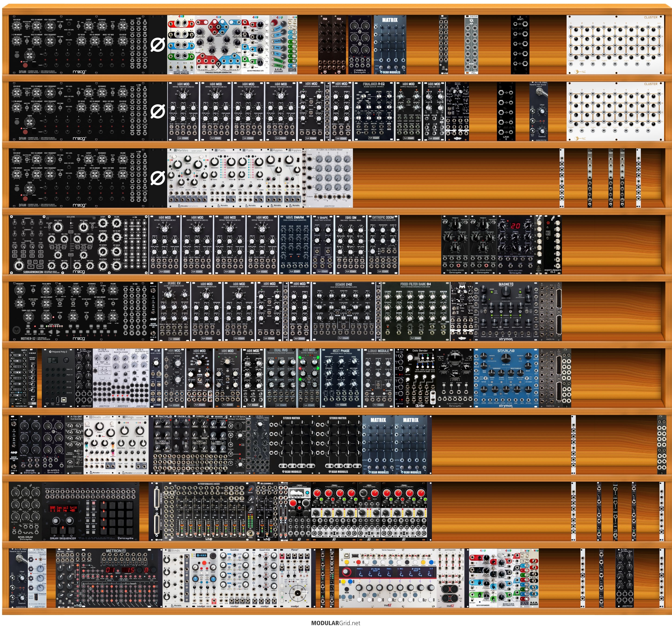The width and height of the screenshot is (672, 628).
Task: Select the A-138m 4x4 Matrix Mixer module
Action: click(x=329, y=178)
